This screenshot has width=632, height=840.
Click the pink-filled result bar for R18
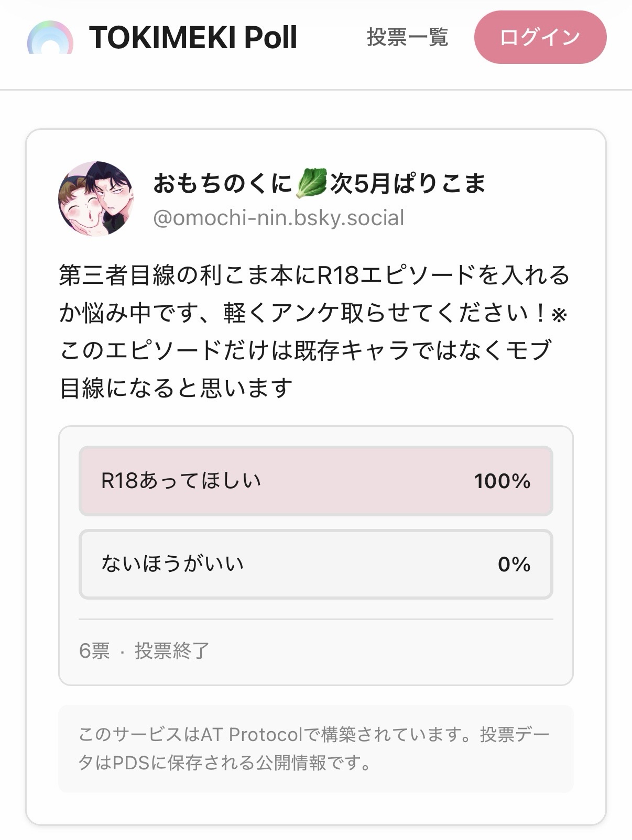tap(367, 481)
